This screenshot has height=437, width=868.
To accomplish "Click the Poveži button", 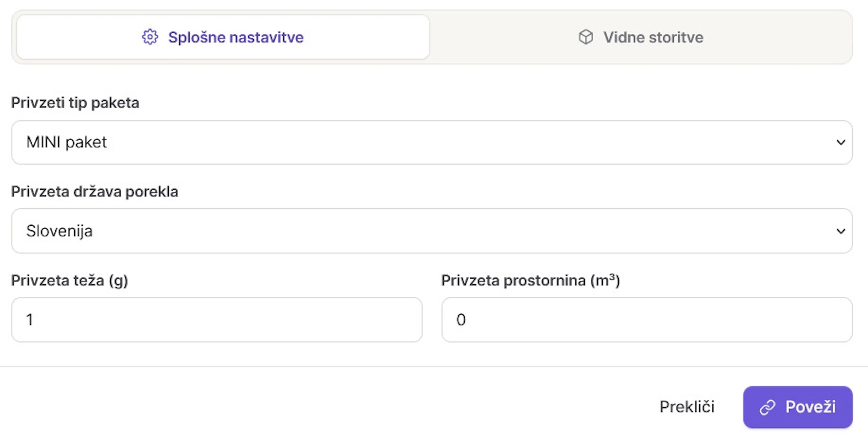I will tap(797, 407).
